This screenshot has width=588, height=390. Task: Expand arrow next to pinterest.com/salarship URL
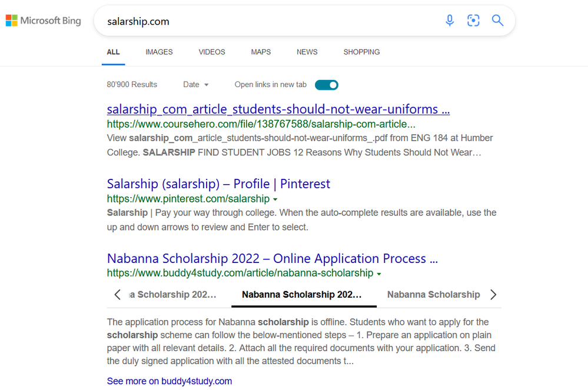pyautogui.click(x=275, y=199)
